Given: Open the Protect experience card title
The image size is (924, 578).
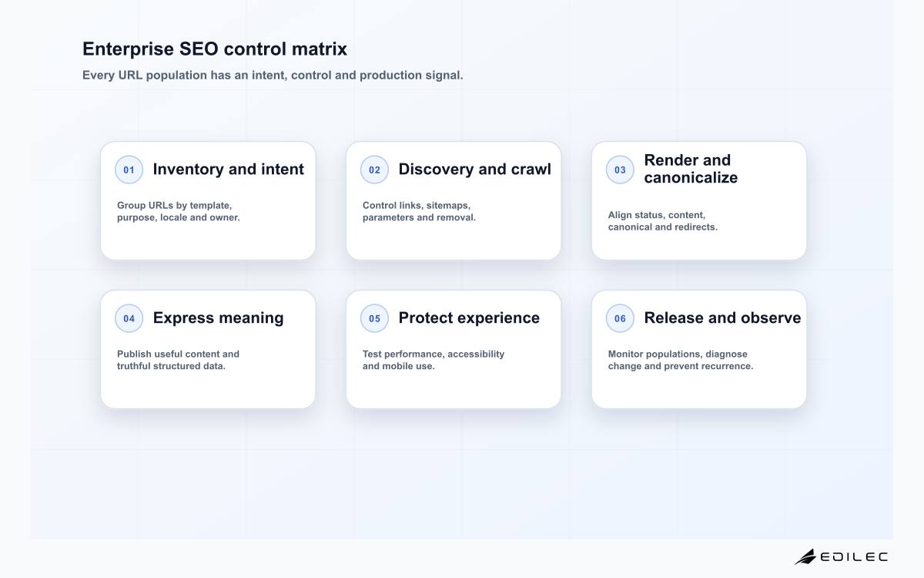Looking at the screenshot, I should pos(469,318).
